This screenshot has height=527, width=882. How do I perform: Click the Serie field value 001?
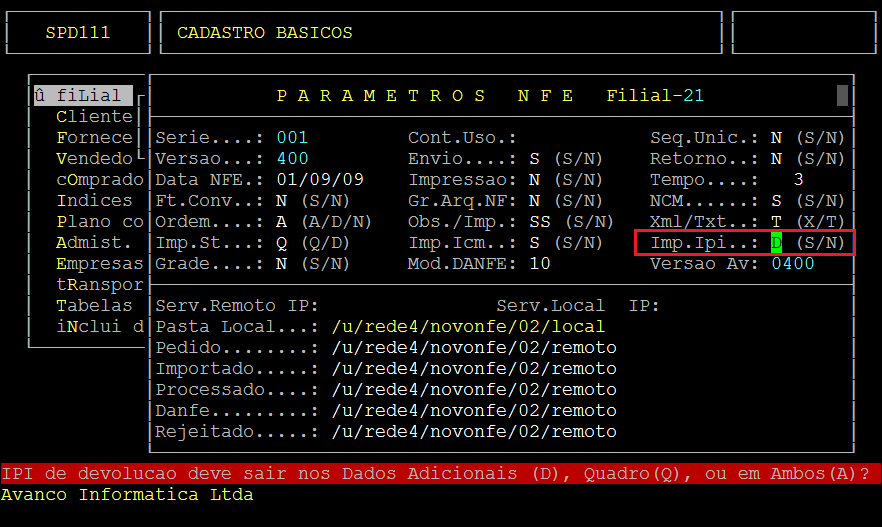292,138
